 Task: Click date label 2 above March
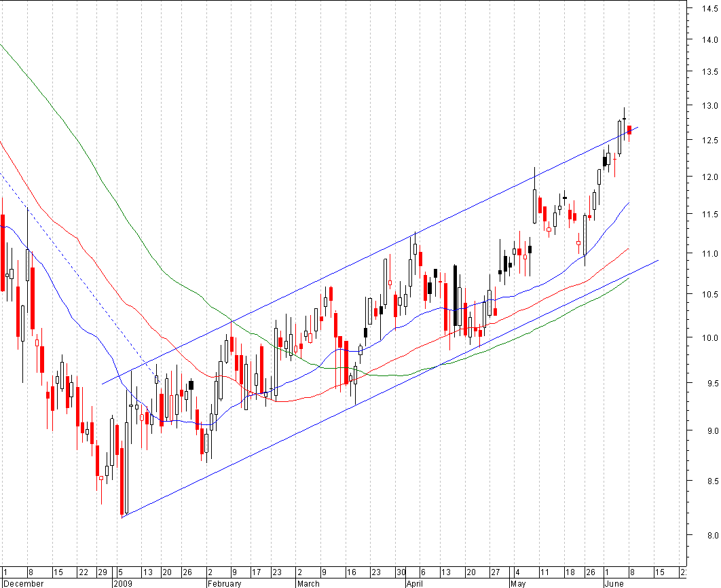pos(300,572)
